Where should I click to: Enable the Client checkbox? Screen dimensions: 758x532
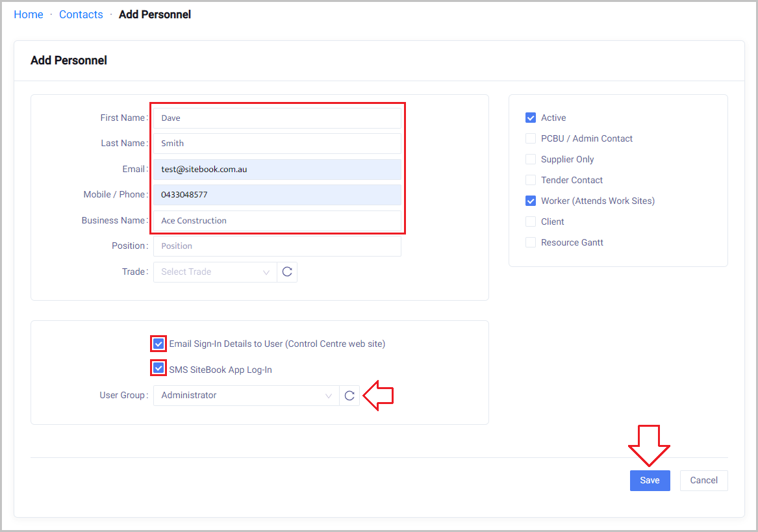pyautogui.click(x=531, y=222)
